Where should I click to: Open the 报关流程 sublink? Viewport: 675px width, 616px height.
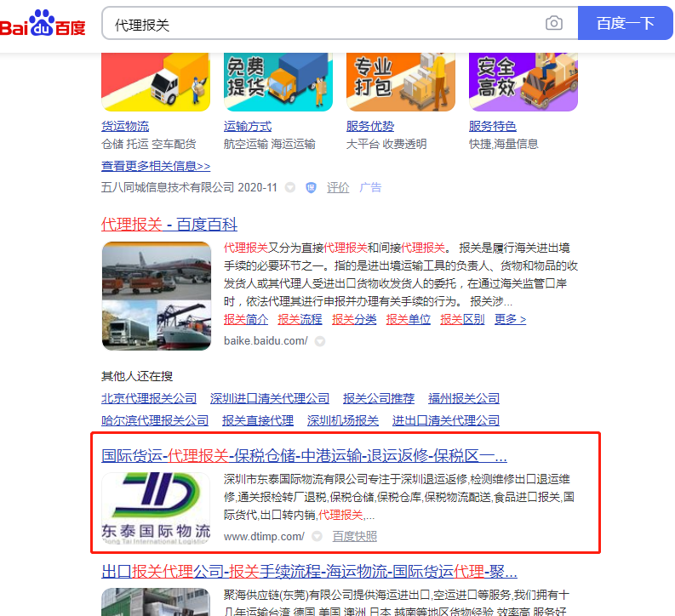300,319
